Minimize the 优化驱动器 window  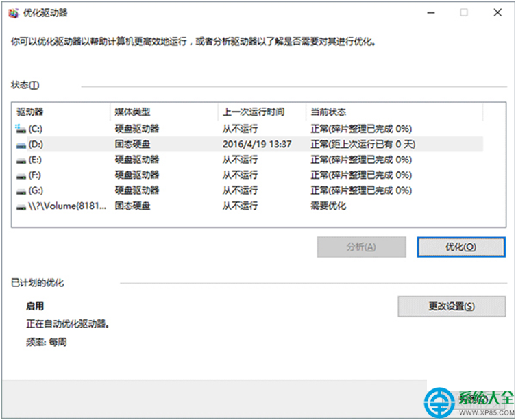click(431, 12)
